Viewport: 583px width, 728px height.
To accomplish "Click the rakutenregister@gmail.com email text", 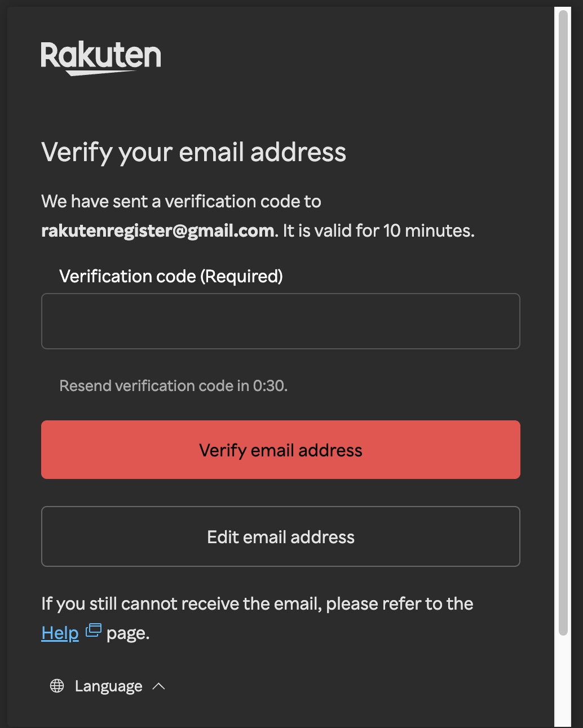I will pos(157,230).
